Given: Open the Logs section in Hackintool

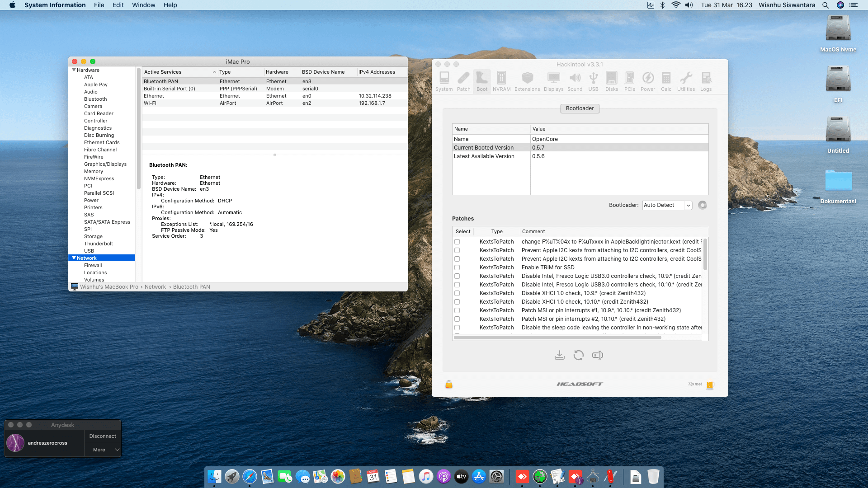Looking at the screenshot, I should pyautogui.click(x=706, y=82).
